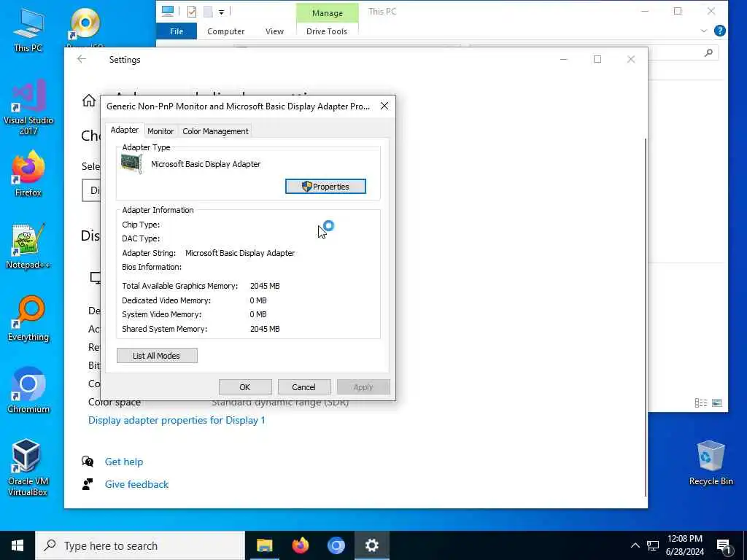
Task: Launch Everything search desktop shortcut
Action: (x=28, y=319)
